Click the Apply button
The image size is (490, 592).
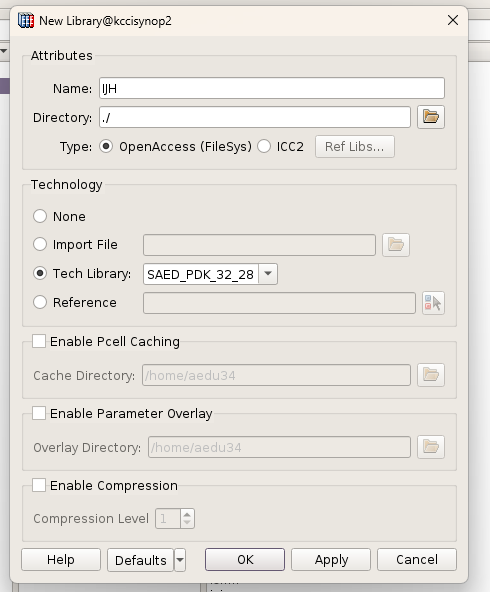(x=331, y=560)
